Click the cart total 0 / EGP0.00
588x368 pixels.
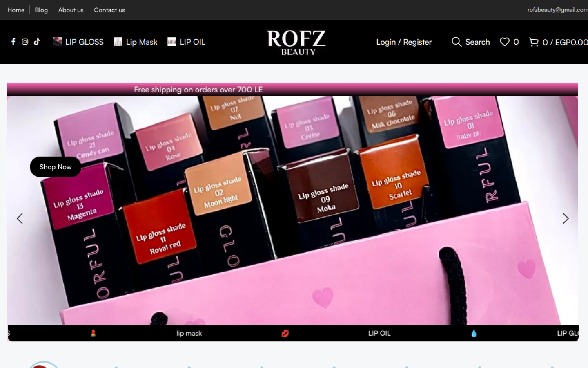[565, 42]
